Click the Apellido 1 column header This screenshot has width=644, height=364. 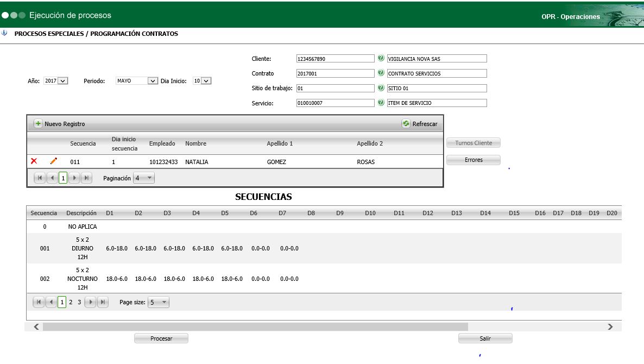280,143
